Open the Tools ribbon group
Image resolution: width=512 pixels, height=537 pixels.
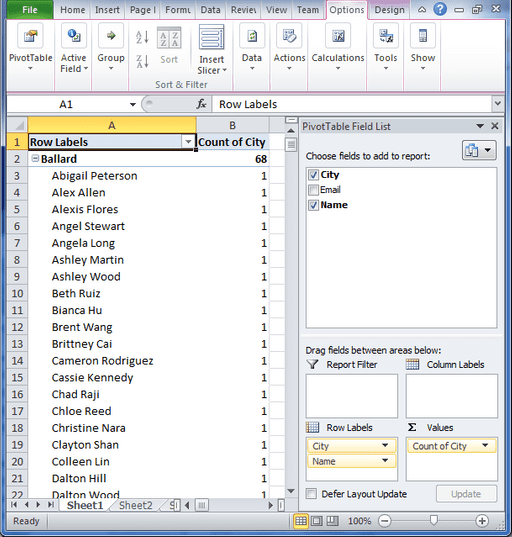pyautogui.click(x=386, y=47)
